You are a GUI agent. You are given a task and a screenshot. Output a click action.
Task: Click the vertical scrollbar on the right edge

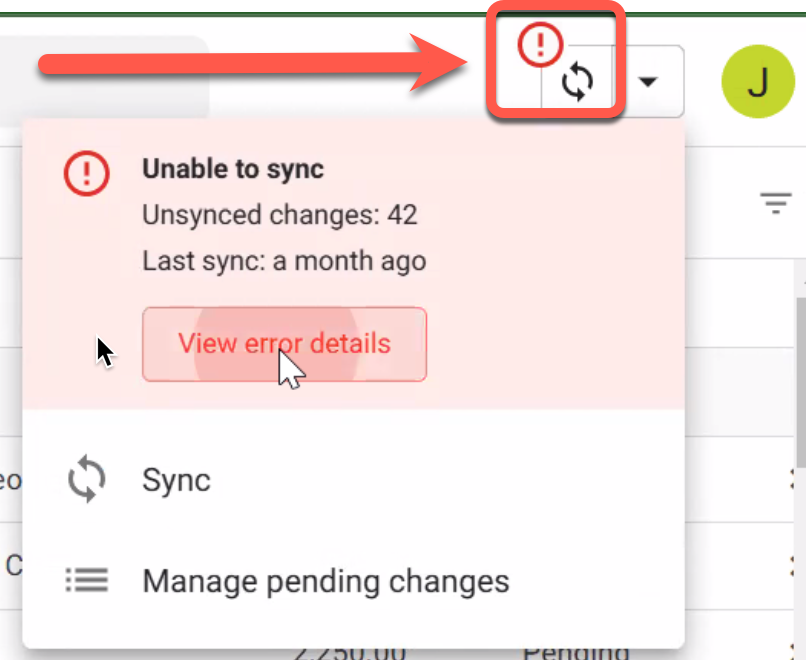(x=801, y=381)
